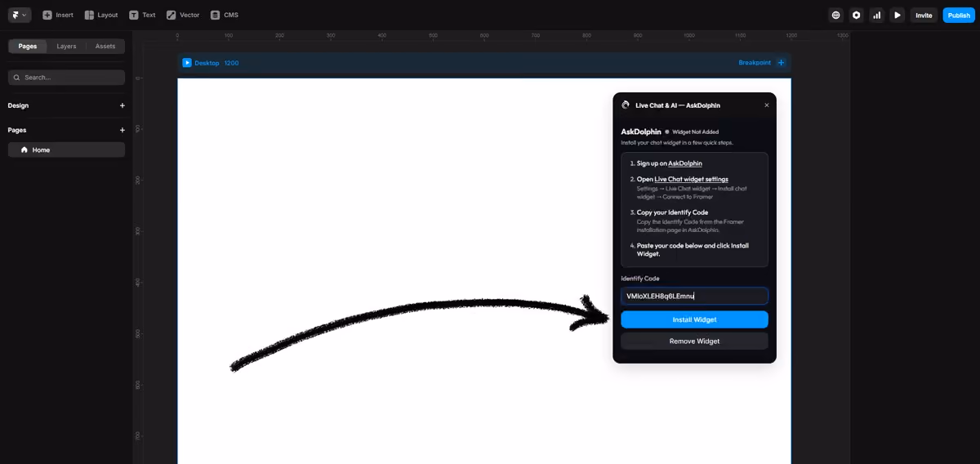Select the Desktop frame label
This screenshot has width=980, height=464.
207,63
